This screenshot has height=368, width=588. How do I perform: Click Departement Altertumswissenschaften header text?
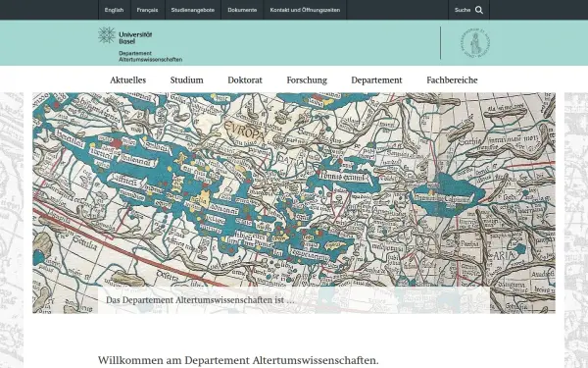coord(150,56)
